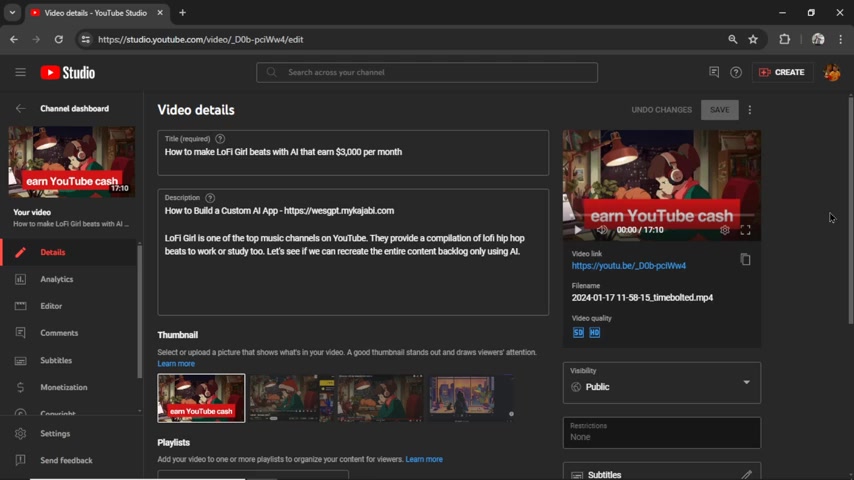This screenshot has width=854, height=480.
Task: Click into the description text area
Action: (x=353, y=252)
